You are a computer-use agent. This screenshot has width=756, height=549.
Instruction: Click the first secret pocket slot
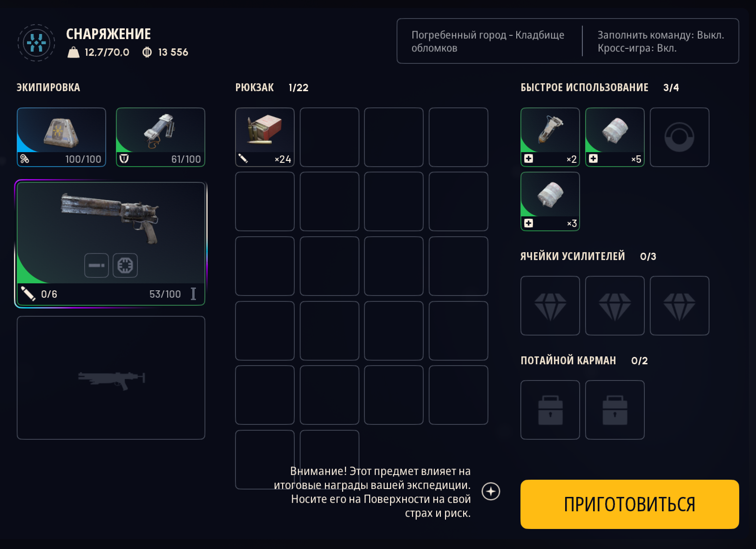point(550,410)
